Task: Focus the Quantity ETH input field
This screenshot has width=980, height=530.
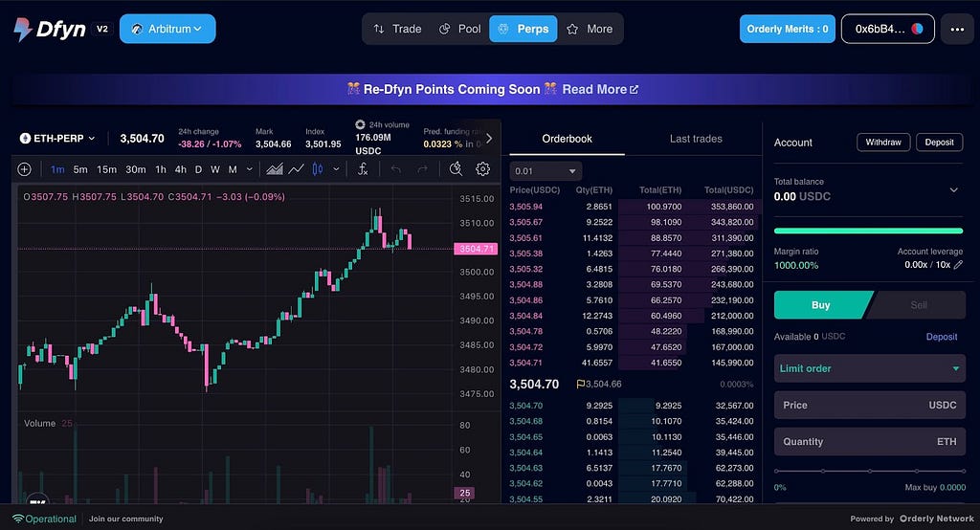Action: [869, 441]
